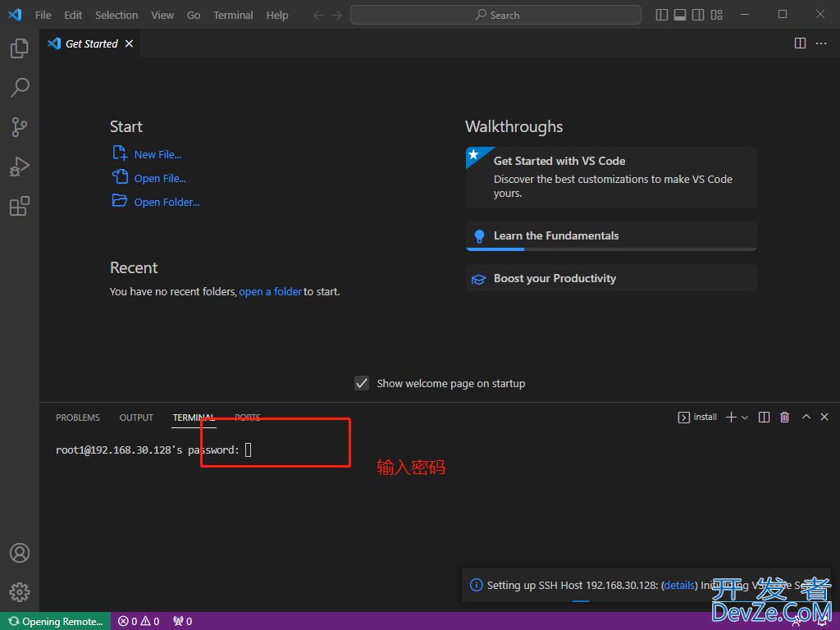Click 'open a folder' link under Recent

[x=270, y=292]
